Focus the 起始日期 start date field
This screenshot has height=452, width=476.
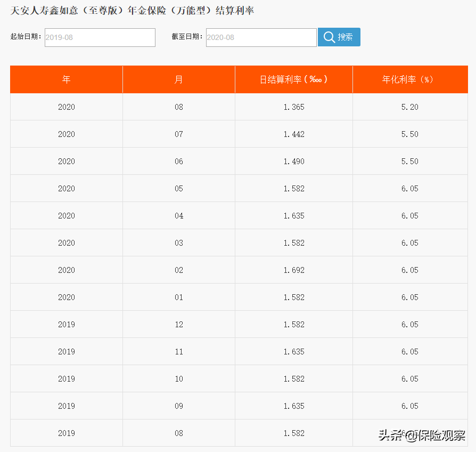coord(100,37)
